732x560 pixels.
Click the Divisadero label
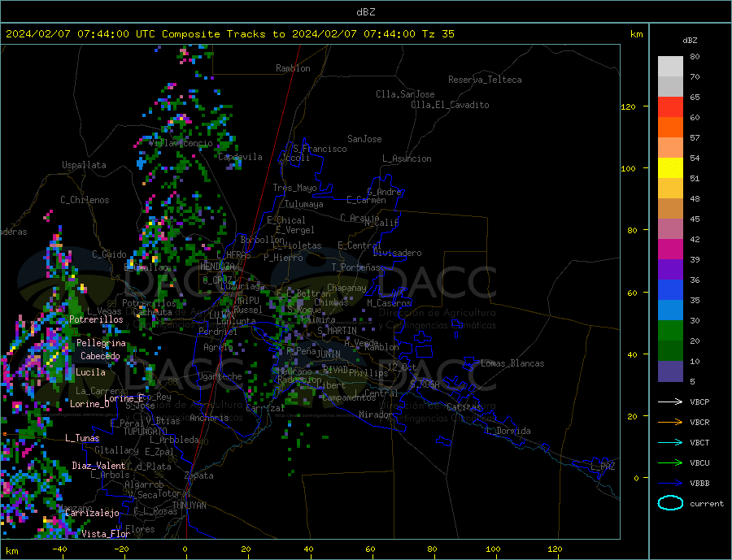[x=397, y=253]
